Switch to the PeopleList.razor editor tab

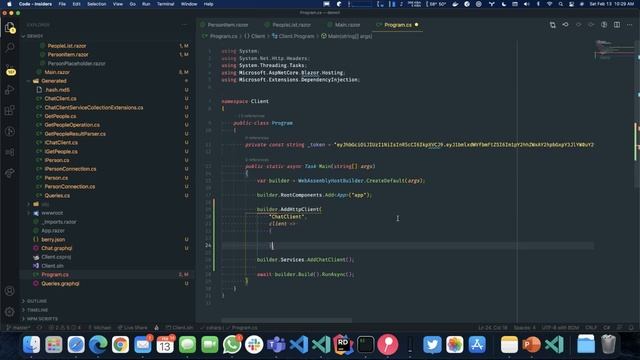(291, 25)
